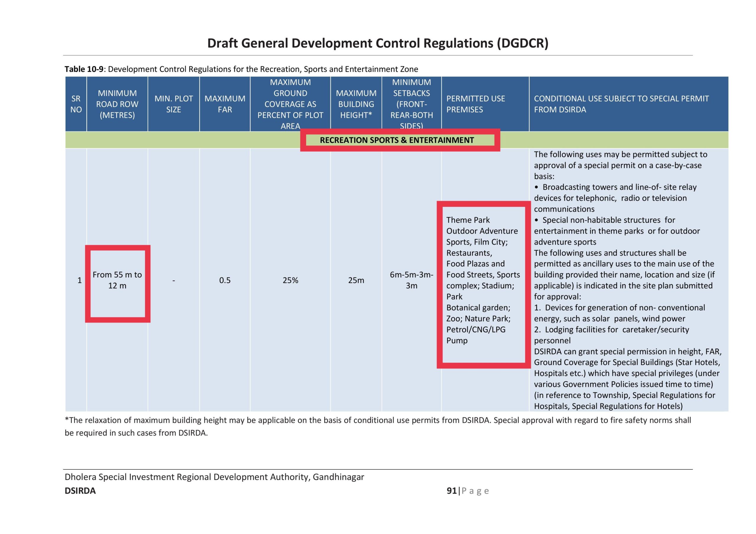Click the 0.5 FAR value cell
This screenshot has width=756, height=534.
pos(225,280)
